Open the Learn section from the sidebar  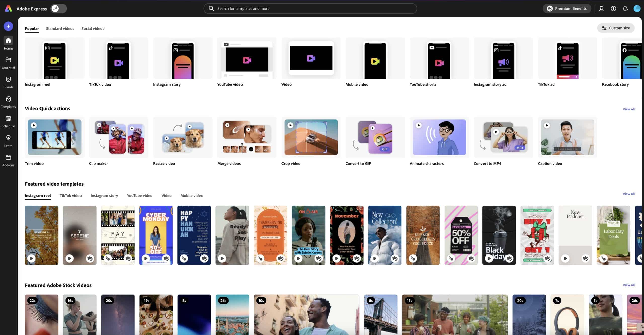(8, 141)
